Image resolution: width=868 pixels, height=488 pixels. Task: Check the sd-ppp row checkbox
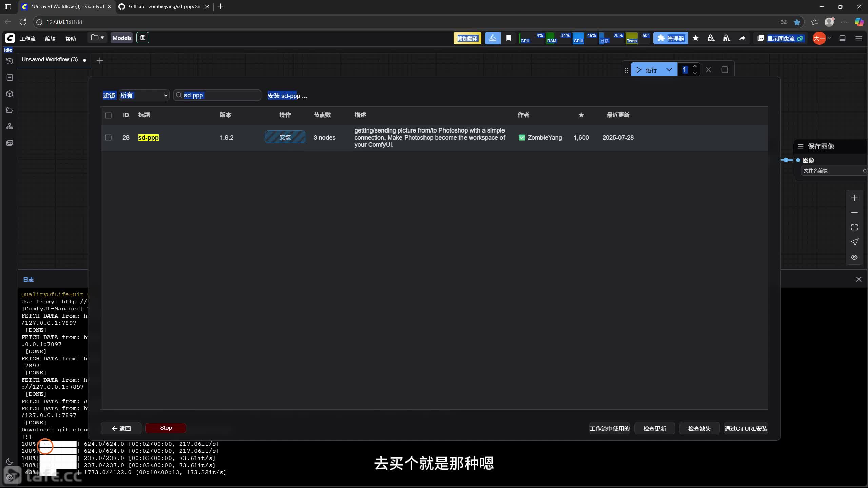(108, 137)
